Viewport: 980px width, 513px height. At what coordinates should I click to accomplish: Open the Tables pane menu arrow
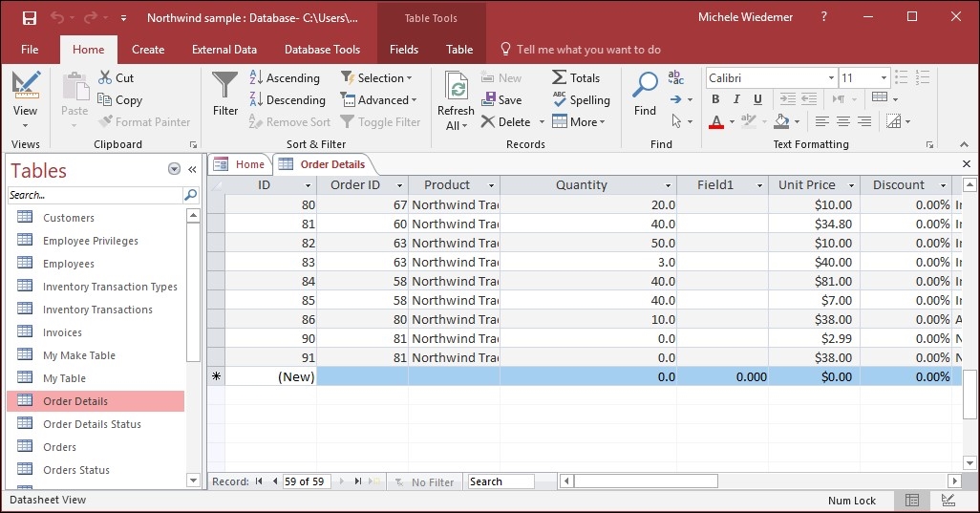175,169
